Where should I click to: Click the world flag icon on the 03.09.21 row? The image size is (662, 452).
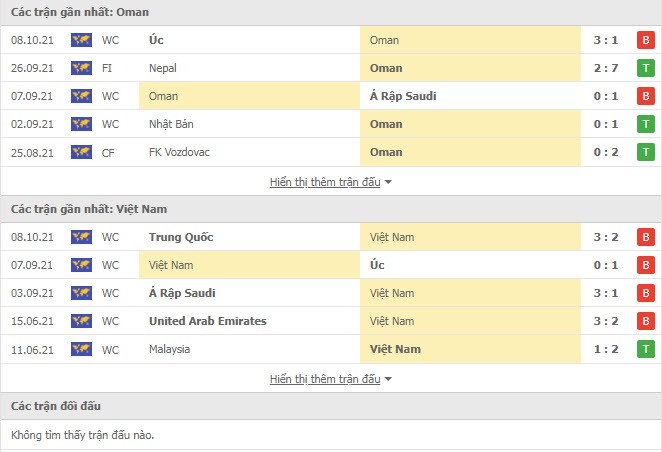[x=81, y=293]
